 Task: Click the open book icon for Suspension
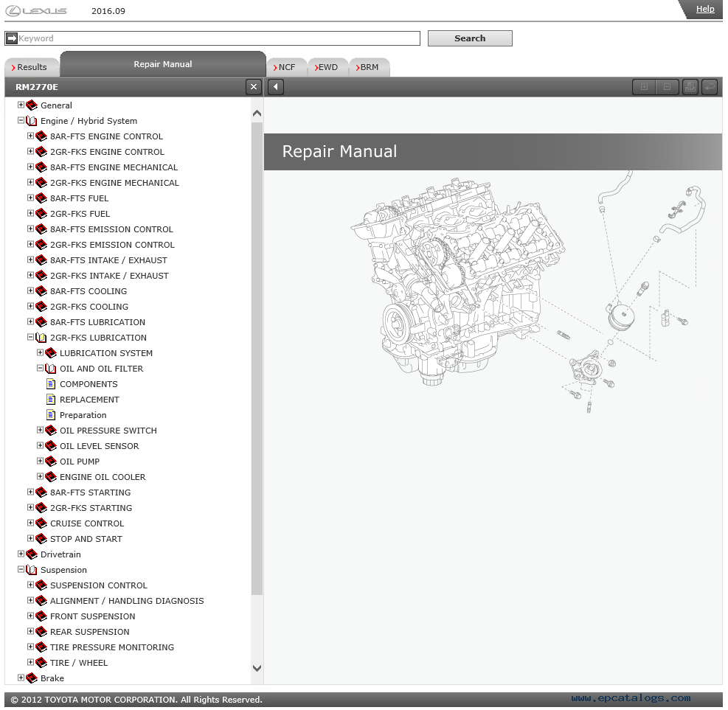click(x=32, y=570)
